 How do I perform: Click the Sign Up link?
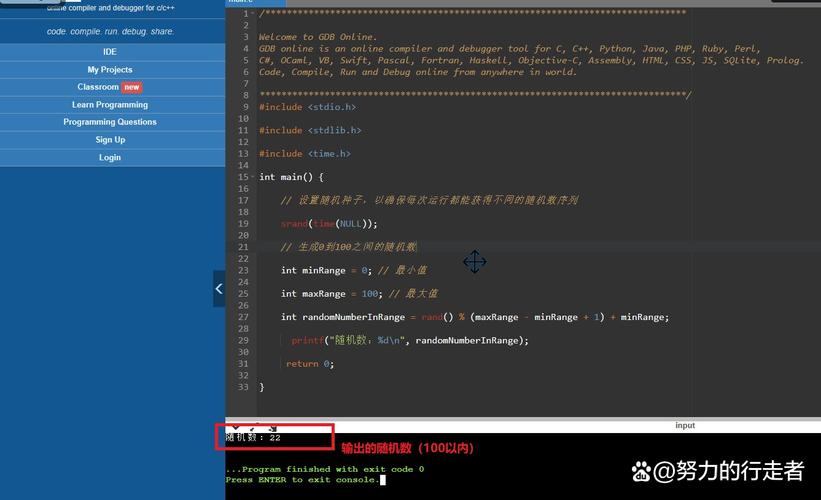point(110,140)
